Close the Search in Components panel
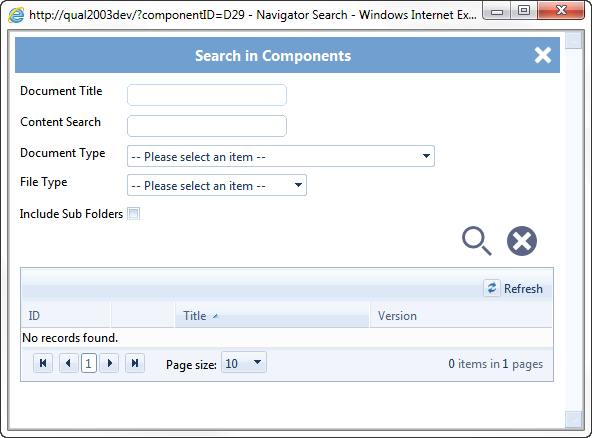Viewport: 592px width, 438px height. (x=543, y=56)
